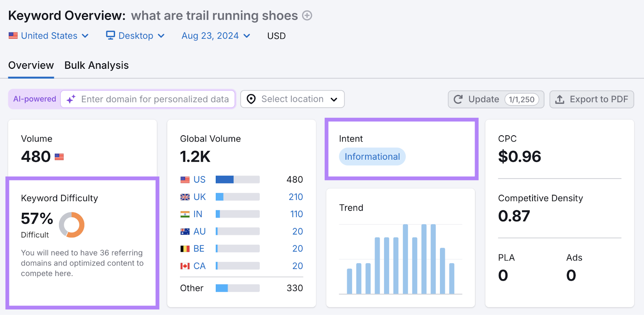Open the Aug 23, 2024 date dropdown
The height and width of the screenshot is (315, 644).
(x=216, y=36)
